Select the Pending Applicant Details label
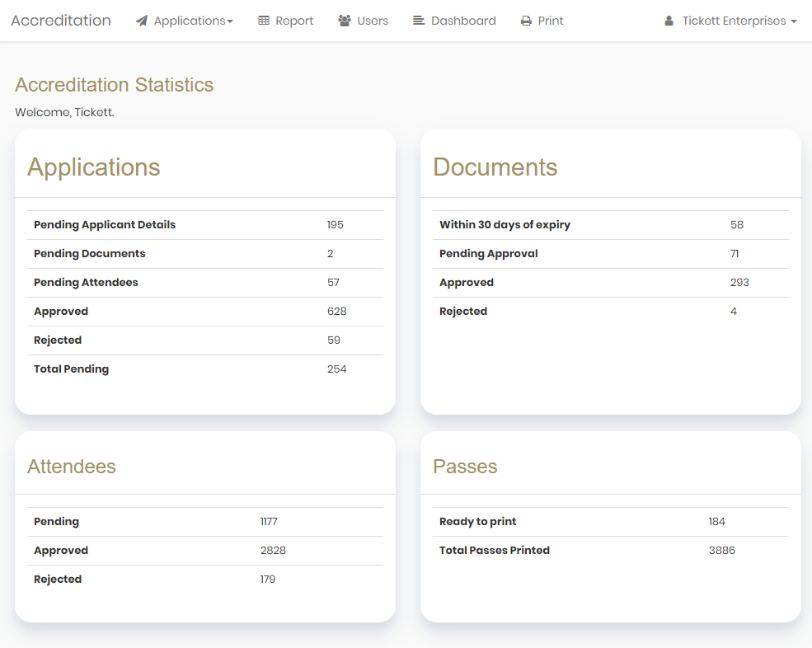 click(105, 225)
